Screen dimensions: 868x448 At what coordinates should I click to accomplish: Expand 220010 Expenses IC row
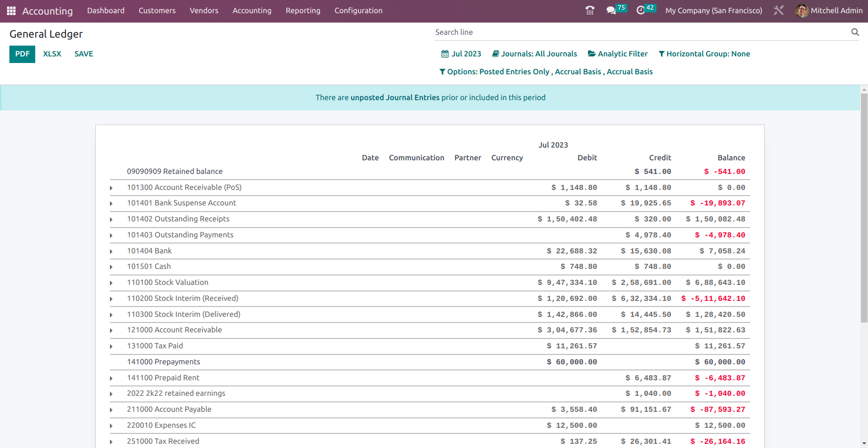(x=111, y=426)
